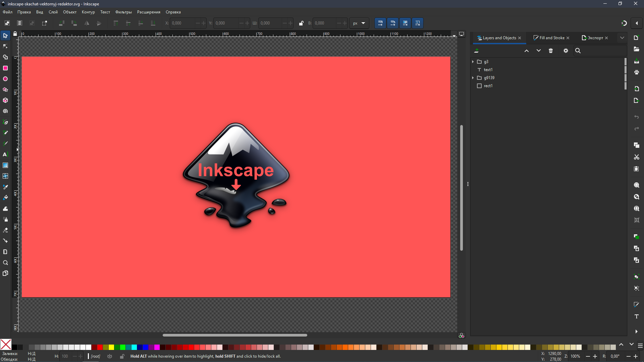Collapse snapping options arrow button
This screenshot has height=362, width=644.
click(637, 23)
